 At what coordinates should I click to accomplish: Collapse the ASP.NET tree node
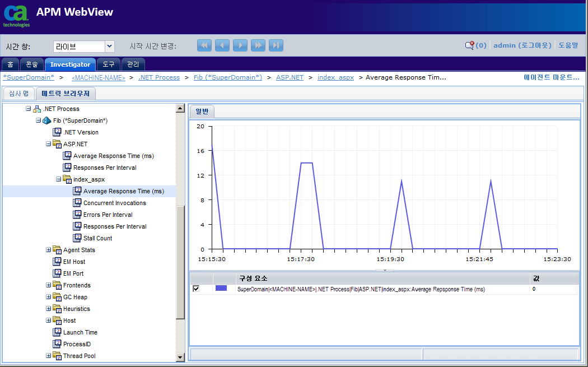[49, 144]
